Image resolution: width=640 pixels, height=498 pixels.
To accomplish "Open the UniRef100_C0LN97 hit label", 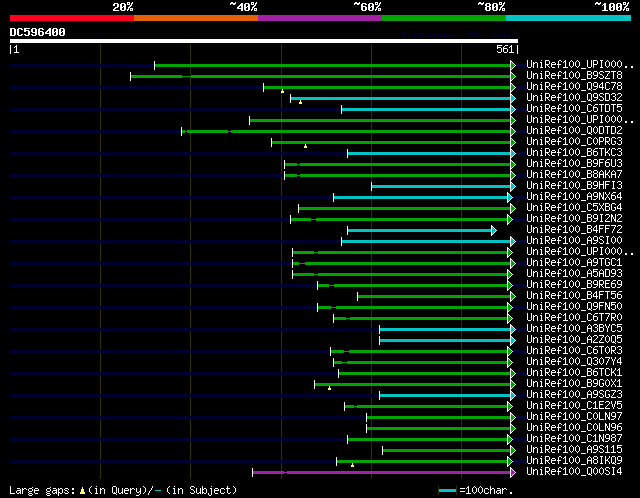I will coord(574,417).
